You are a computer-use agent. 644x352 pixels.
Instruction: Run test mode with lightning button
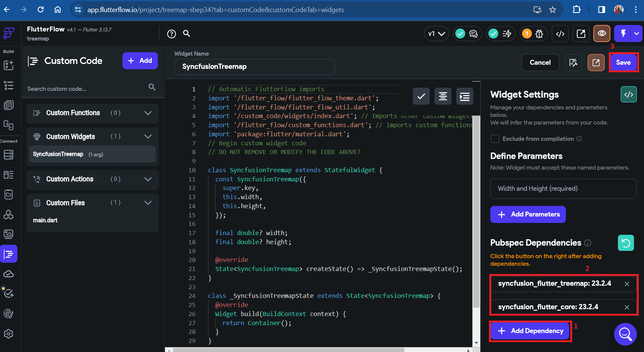pos(623,34)
